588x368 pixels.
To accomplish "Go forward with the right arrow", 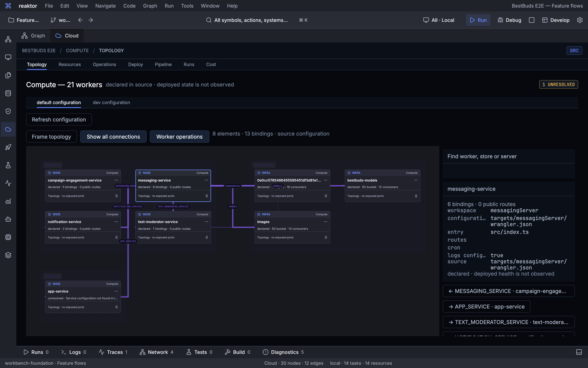I will coord(91,20).
